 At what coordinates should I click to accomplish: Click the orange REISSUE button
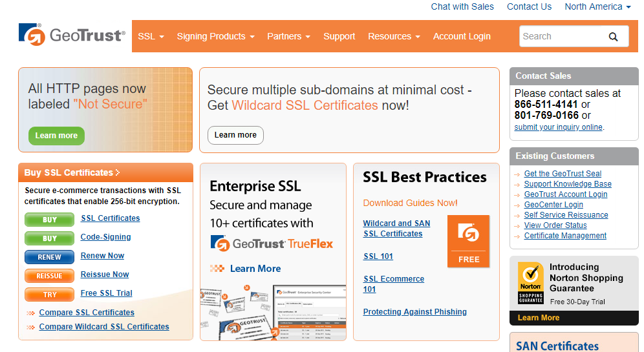(49, 276)
